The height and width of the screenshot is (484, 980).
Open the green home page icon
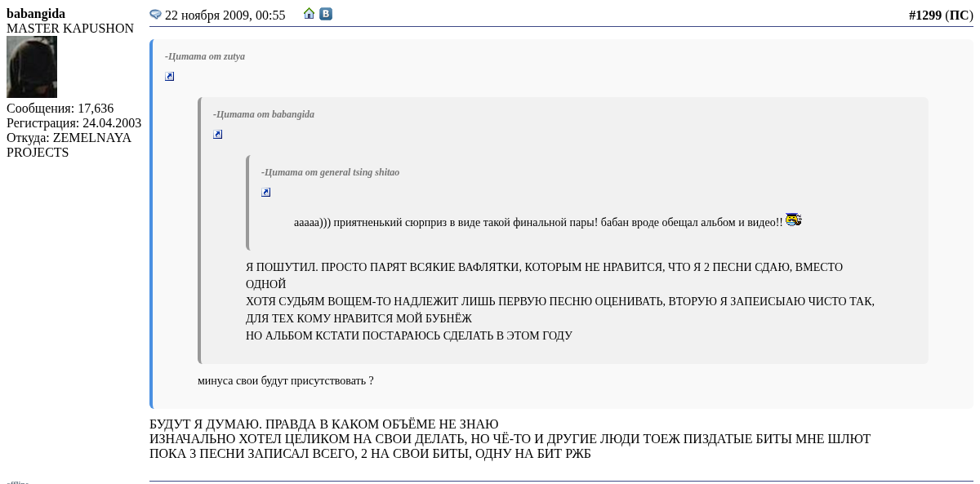[x=309, y=14]
